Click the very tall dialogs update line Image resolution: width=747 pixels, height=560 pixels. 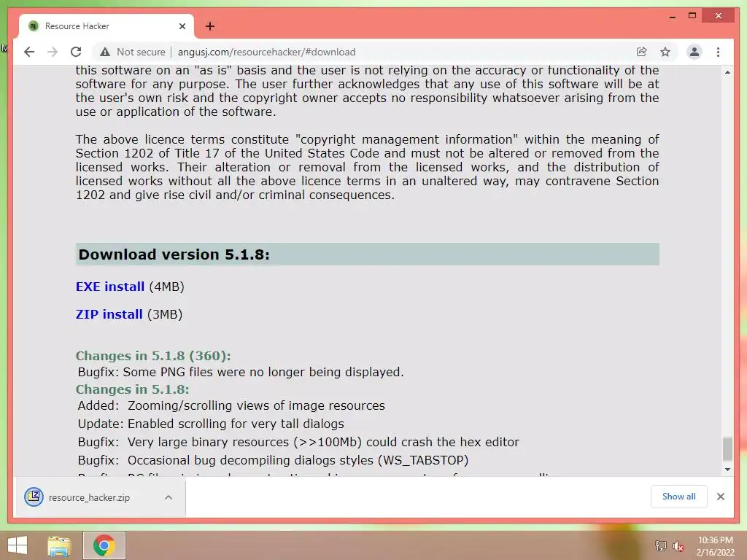point(211,424)
